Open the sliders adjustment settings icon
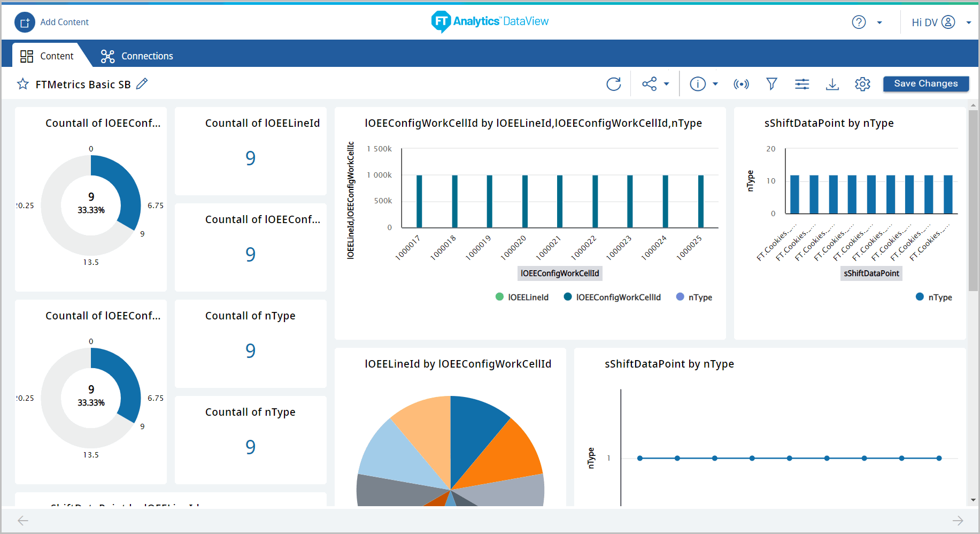The height and width of the screenshot is (534, 980). pyautogui.click(x=802, y=84)
